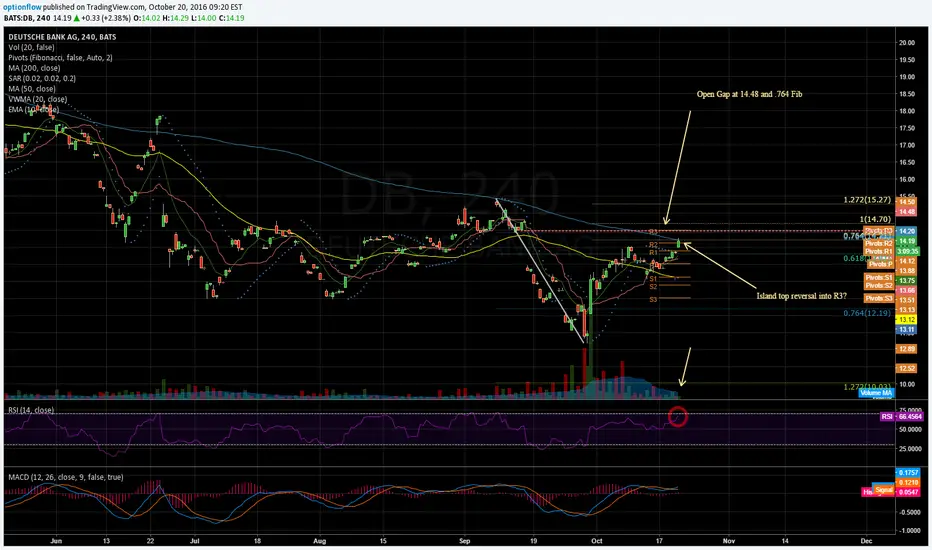
Task: Select the MACD (12, 26, close, 9, false, true) label
Action: (x=66, y=477)
